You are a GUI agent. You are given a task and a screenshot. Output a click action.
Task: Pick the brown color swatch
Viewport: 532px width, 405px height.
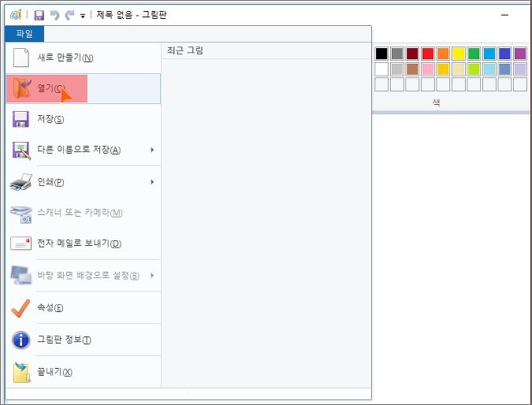click(x=412, y=69)
